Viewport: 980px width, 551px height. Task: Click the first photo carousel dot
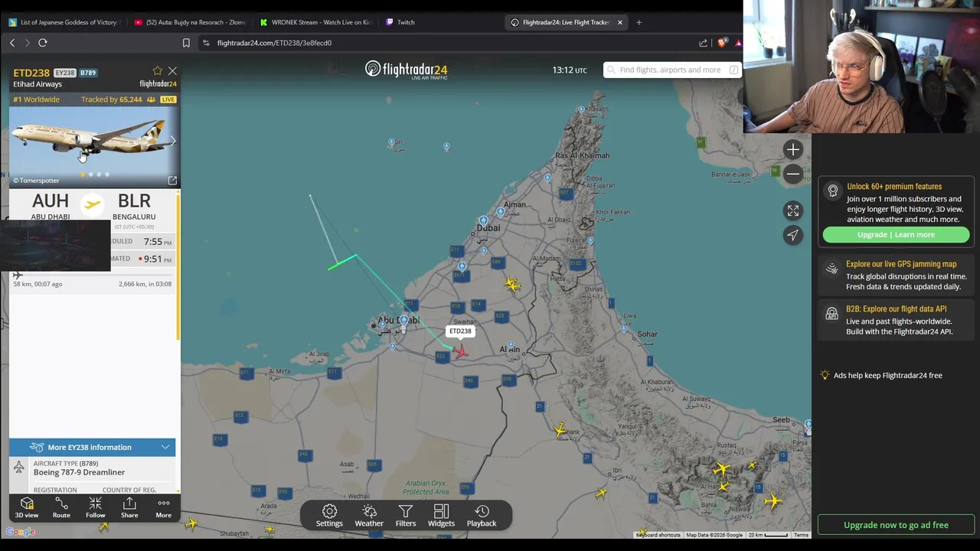click(83, 174)
